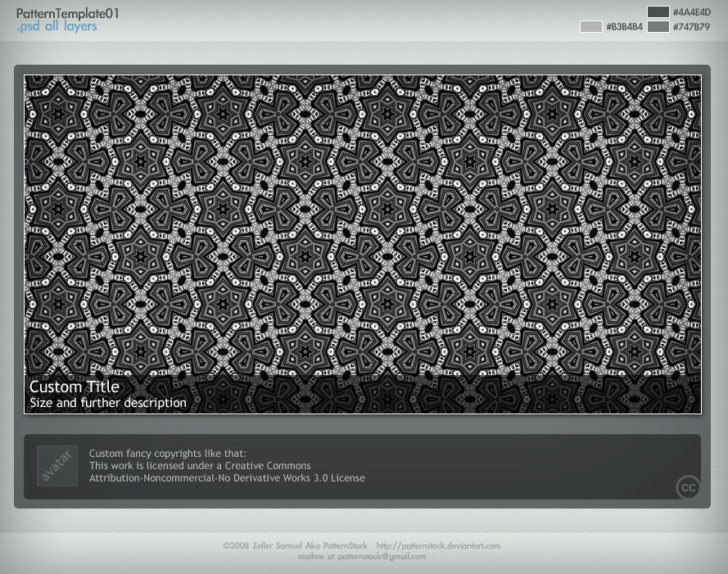Click the "Custom Title" heading
The image size is (728, 574).
tap(75, 386)
